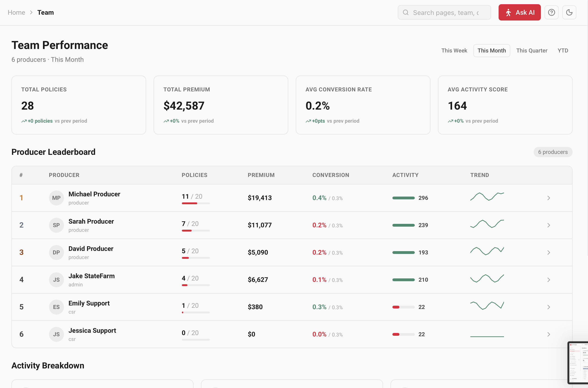Go to Home breadcrumb link

(x=16, y=12)
